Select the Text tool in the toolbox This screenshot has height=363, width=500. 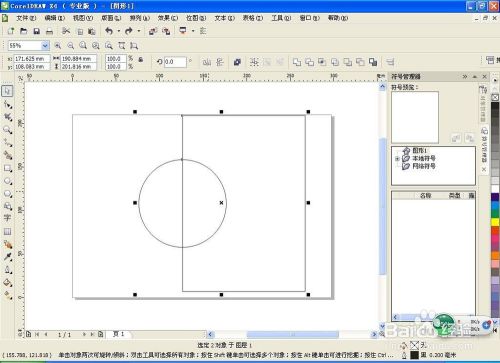[x=7, y=218]
